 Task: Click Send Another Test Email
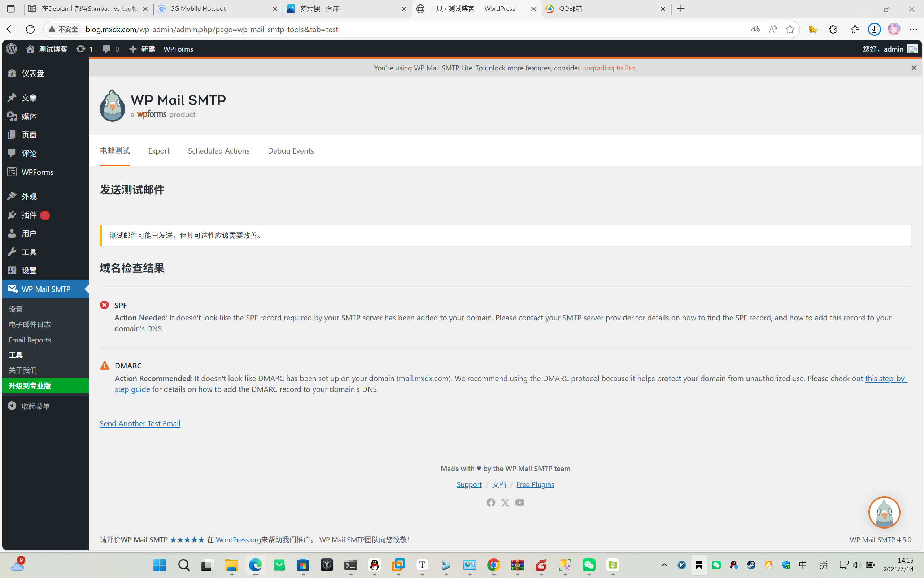point(140,423)
